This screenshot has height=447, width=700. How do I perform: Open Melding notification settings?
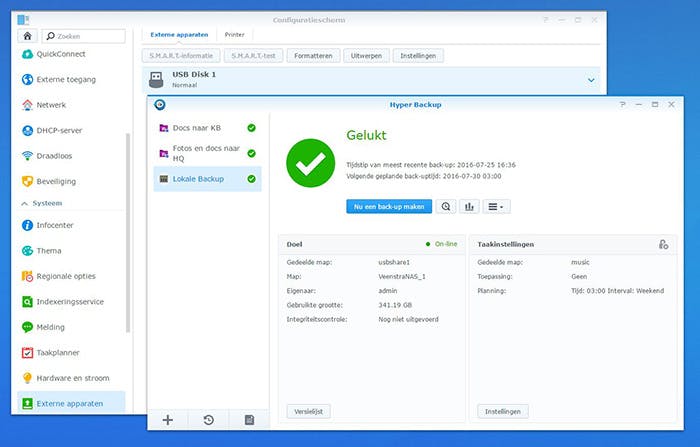pyautogui.click(x=43, y=327)
